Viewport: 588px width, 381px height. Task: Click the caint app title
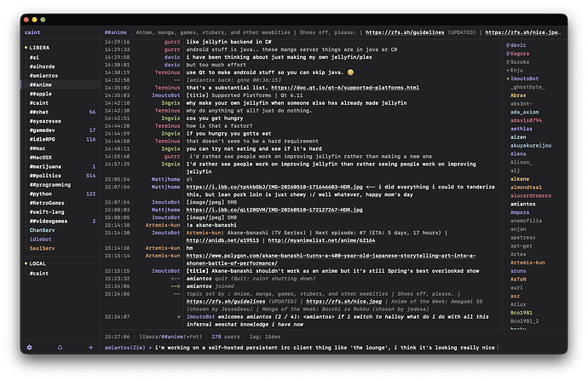[x=32, y=32]
